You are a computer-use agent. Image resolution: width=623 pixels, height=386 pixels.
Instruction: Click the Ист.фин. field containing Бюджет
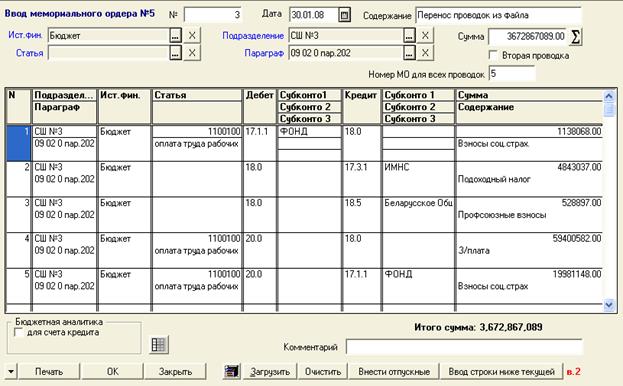108,35
